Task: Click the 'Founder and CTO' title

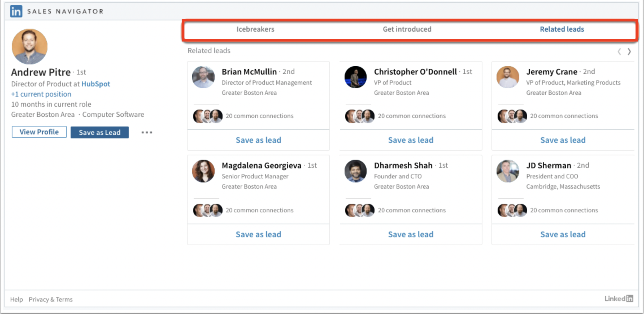Action: [398, 176]
